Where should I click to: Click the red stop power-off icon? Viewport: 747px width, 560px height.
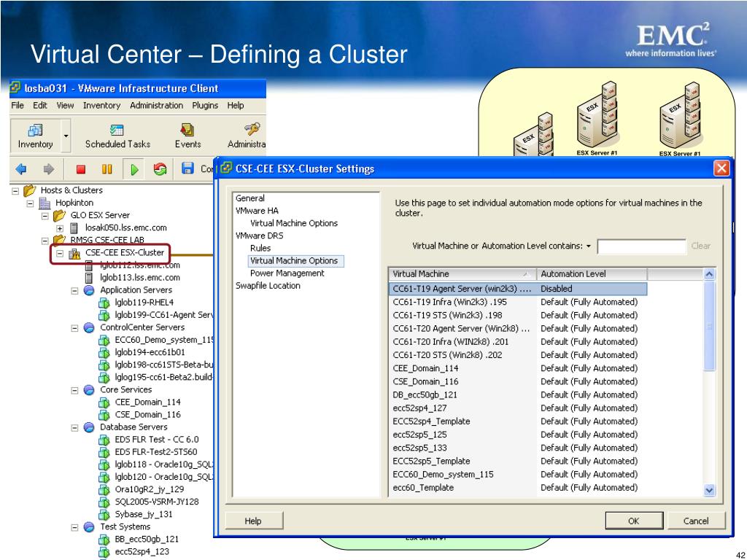click(x=80, y=169)
